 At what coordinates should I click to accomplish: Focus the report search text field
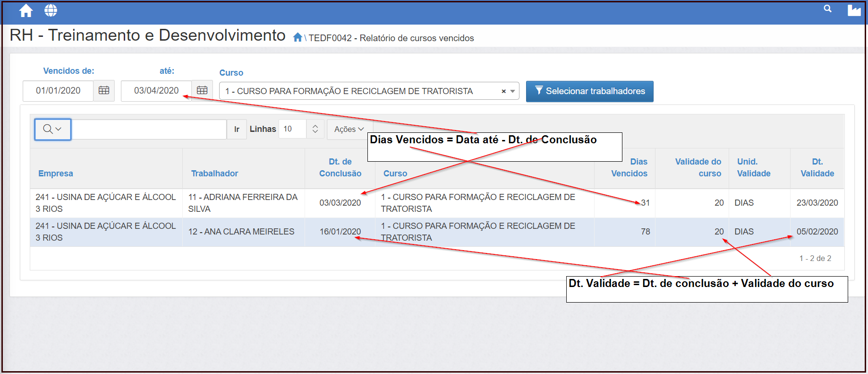pyautogui.click(x=149, y=129)
